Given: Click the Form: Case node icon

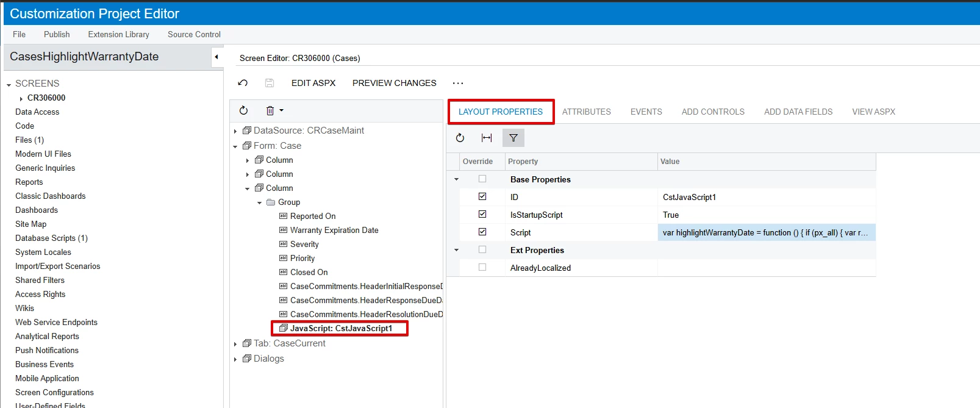Looking at the screenshot, I should (246, 146).
